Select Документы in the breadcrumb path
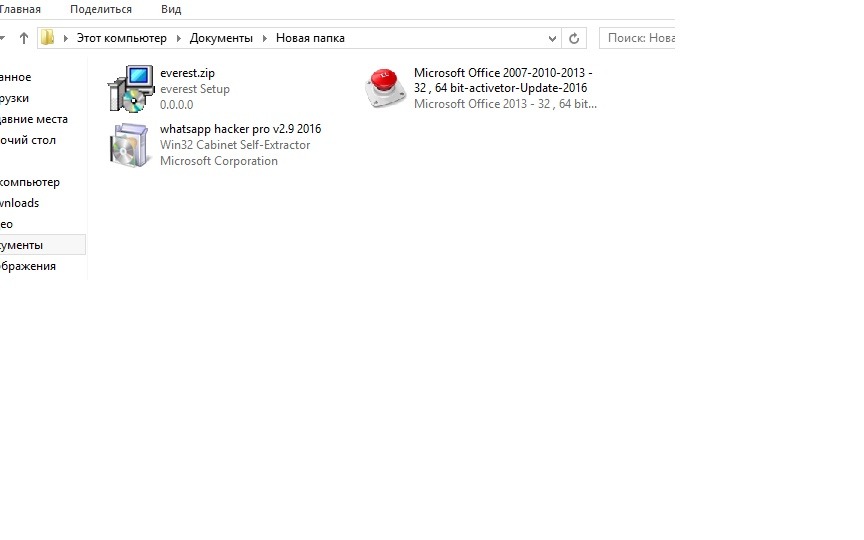Image resolution: width=864 pixels, height=540 pixels. (x=221, y=38)
